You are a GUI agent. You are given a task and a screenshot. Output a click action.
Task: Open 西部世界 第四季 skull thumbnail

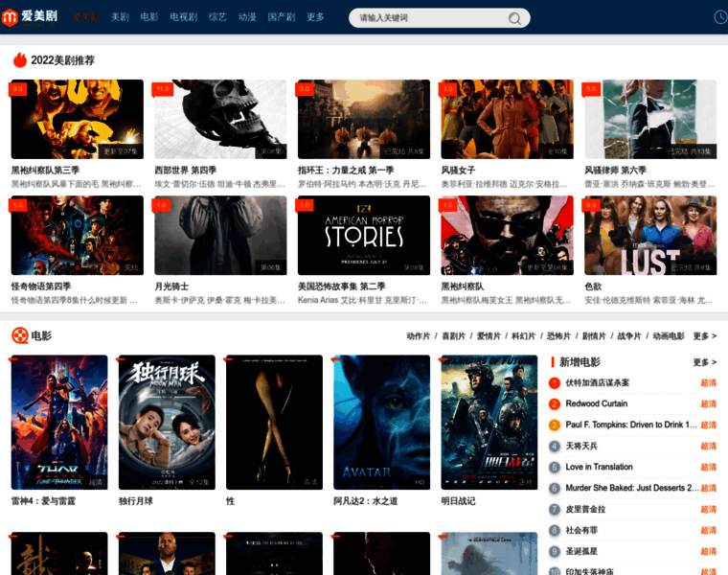tap(220, 120)
